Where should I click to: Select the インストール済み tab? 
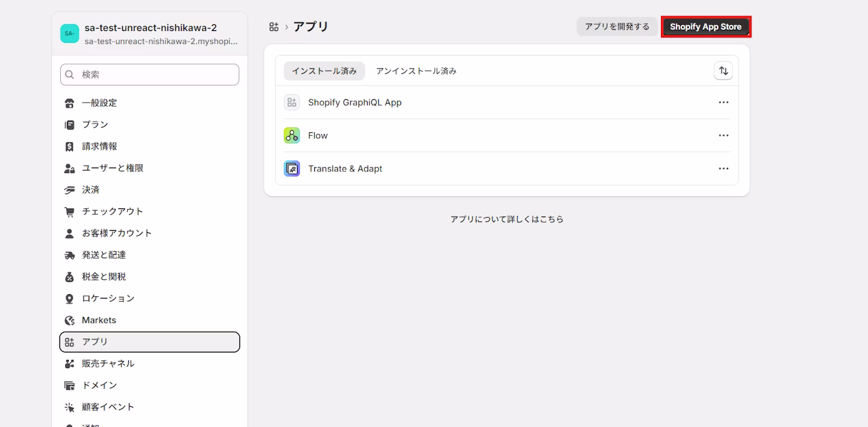point(324,70)
